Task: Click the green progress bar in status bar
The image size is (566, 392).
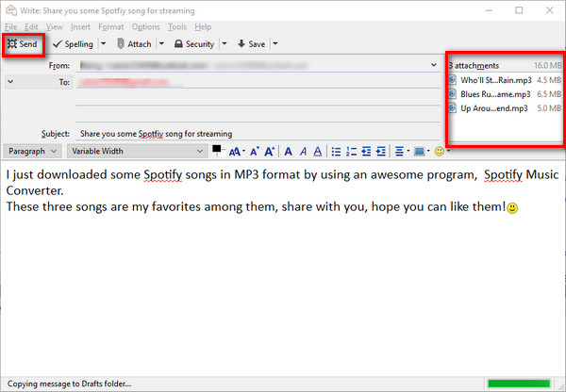Action: pyautogui.click(x=519, y=384)
